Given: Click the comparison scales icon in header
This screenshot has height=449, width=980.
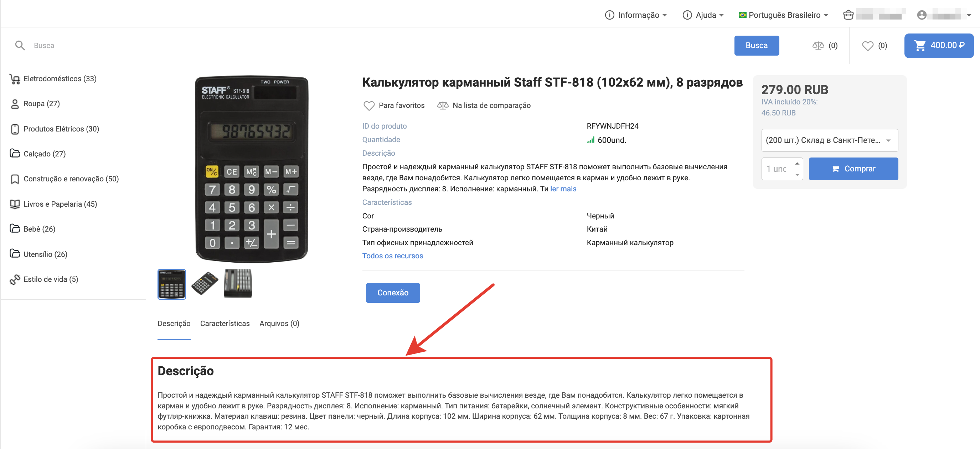Looking at the screenshot, I should [x=818, y=46].
